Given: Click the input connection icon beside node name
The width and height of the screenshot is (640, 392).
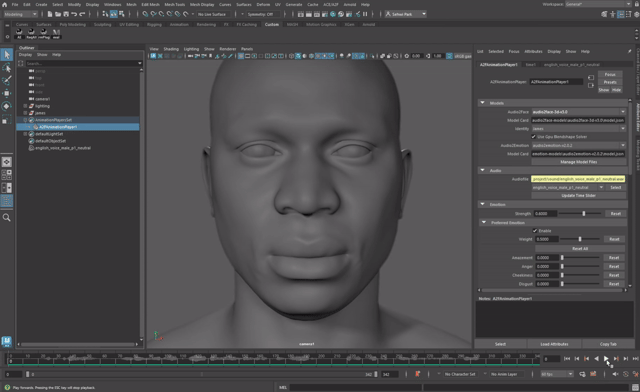Looking at the screenshot, I should (591, 78).
